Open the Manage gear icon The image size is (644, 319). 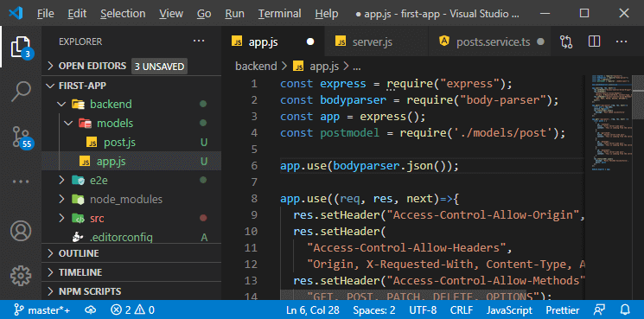pos(21,275)
